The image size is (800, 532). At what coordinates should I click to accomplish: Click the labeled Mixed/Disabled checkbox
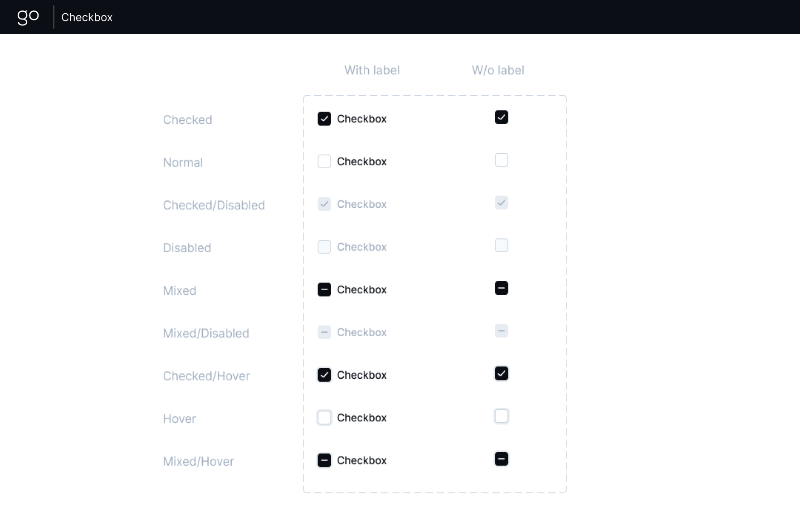tap(324, 332)
